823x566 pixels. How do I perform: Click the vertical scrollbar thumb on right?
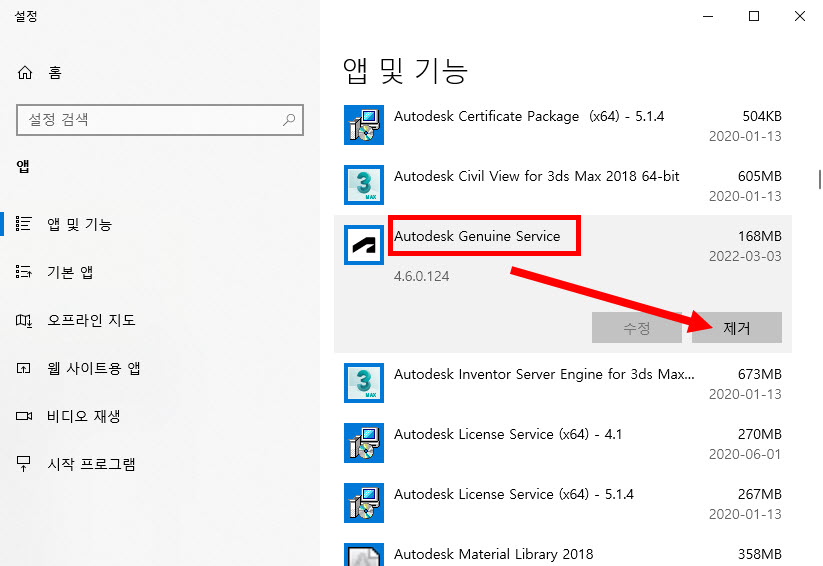tap(819, 179)
